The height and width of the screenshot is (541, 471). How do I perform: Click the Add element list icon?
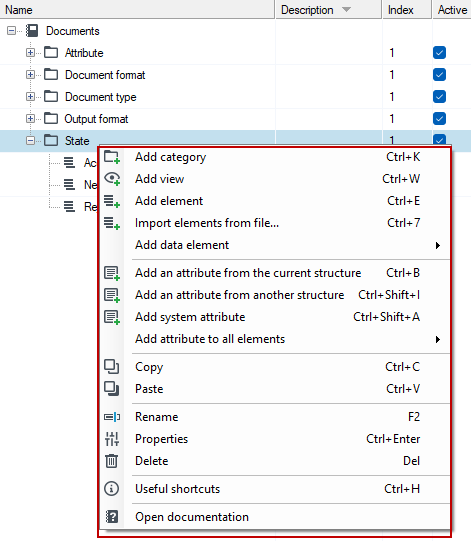(112, 201)
